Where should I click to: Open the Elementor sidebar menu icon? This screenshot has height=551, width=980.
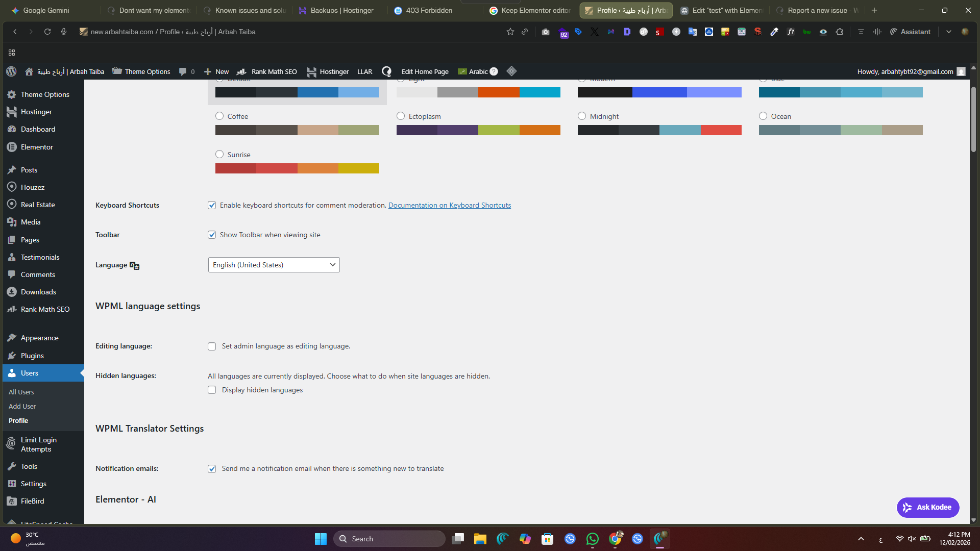tap(12, 147)
